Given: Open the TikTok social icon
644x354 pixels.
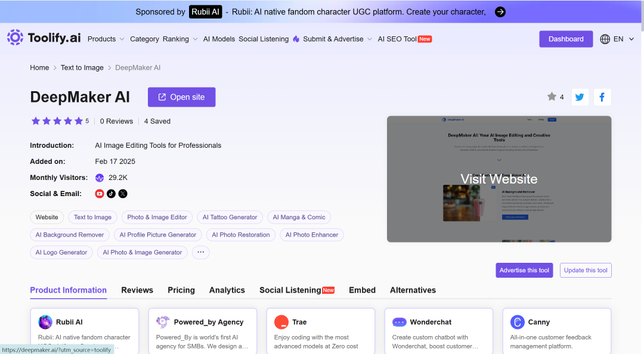Looking at the screenshot, I should (x=111, y=194).
